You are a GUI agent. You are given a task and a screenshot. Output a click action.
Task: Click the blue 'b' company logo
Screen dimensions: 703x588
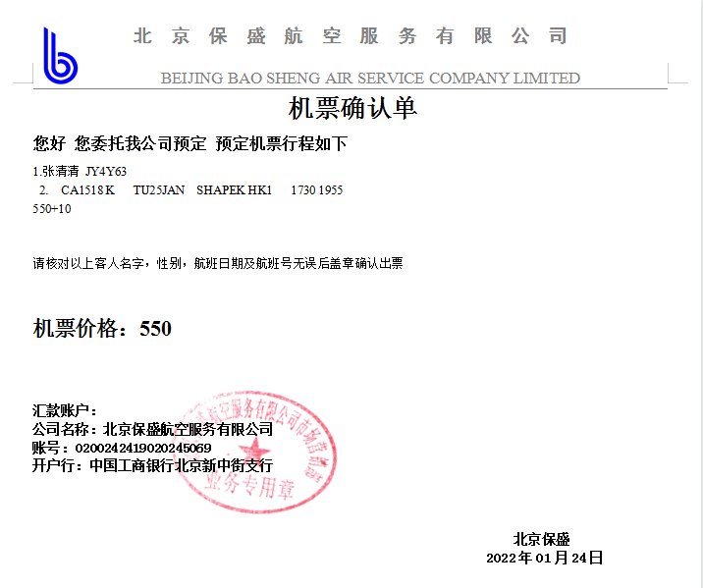(59, 56)
